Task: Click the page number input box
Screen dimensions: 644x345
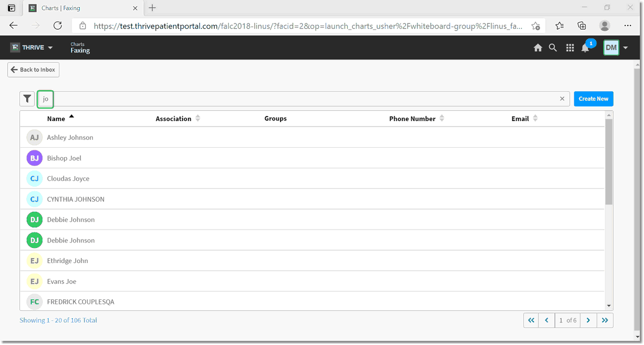Action: click(x=561, y=320)
